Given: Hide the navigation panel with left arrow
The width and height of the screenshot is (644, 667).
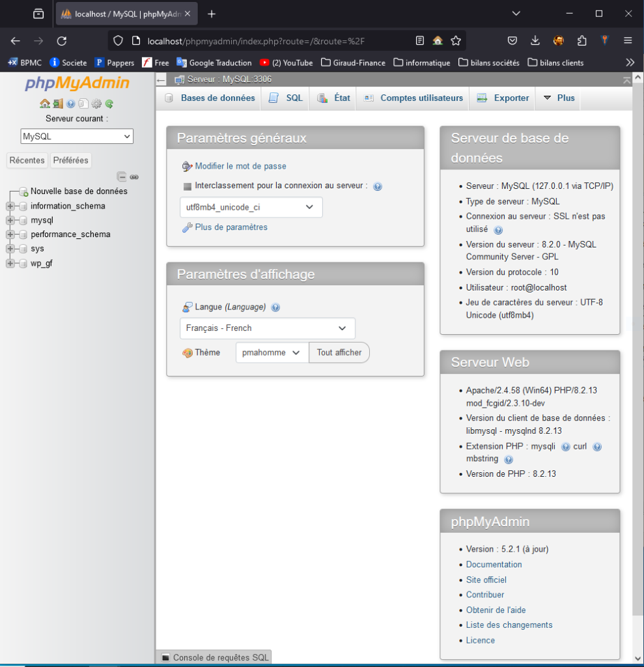Looking at the screenshot, I should point(161,79).
